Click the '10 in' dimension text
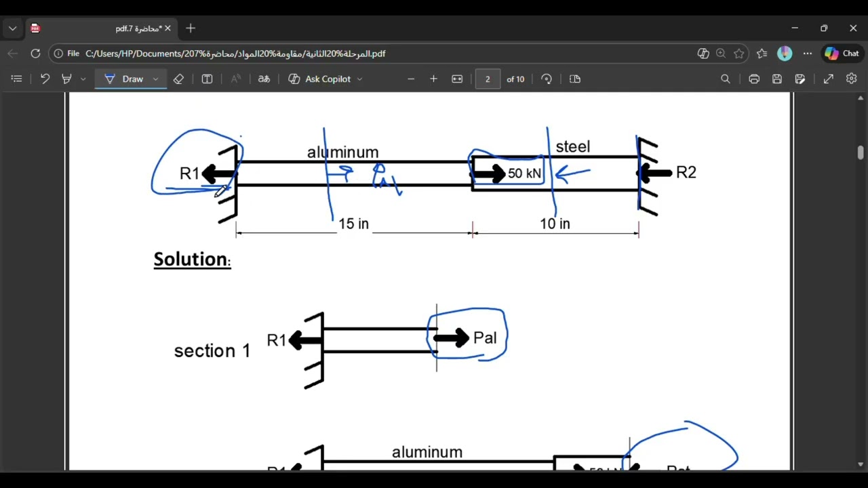This screenshot has height=488, width=868. coord(555,224)
